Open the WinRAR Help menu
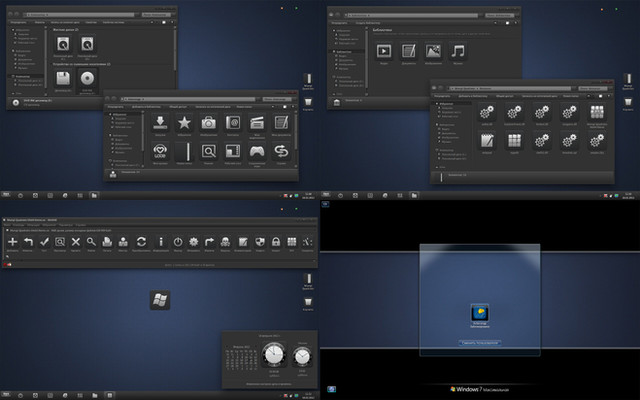 coord(81,225)
